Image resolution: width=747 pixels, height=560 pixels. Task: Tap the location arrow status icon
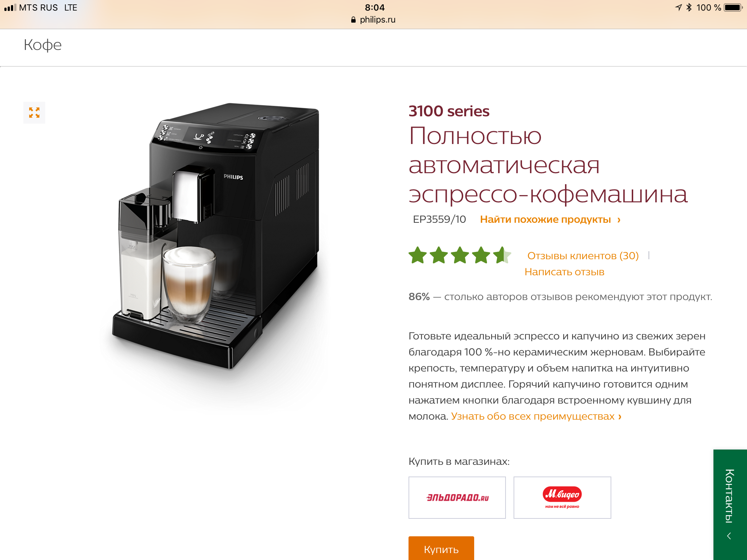pos(678,7)
